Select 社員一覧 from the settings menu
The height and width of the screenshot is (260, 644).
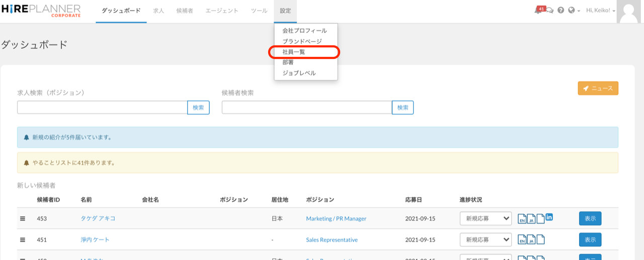tap(294, 52)
